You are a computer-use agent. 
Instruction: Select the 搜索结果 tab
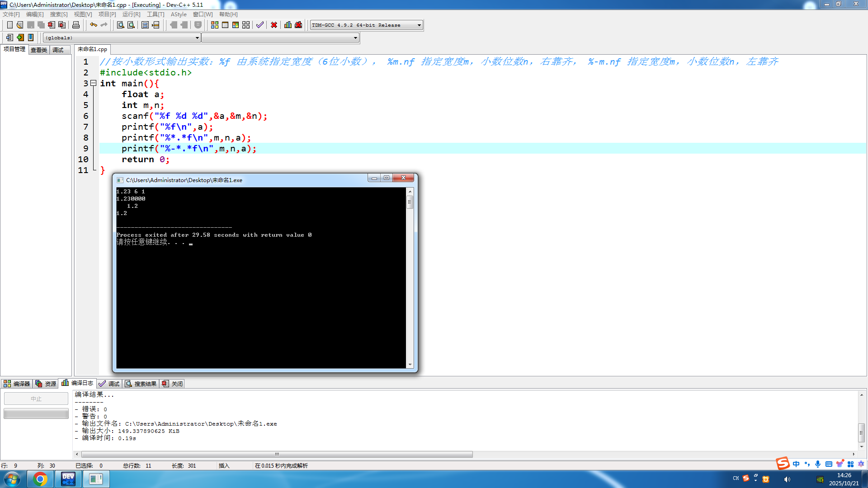coord(141,384)
